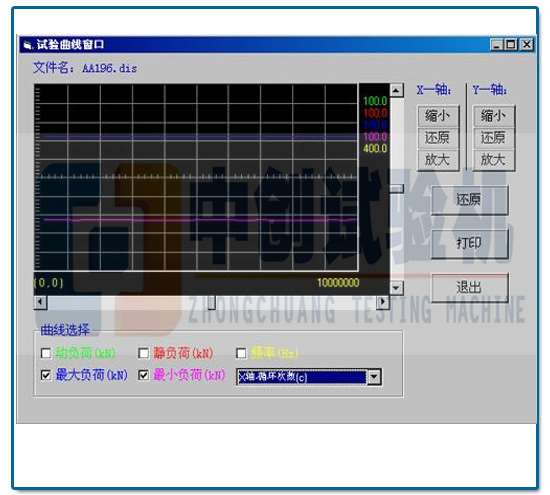Enable the red 静负荷 (kN) checkbox
The width and height of the screenshot is (550, 495).
(143, 353)
